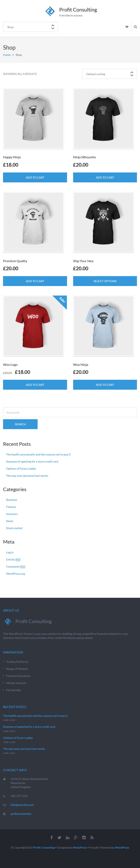Open Market Analysis in footer navigation
This screenshot has height=868, width=140.
click(x=16, y=683)
